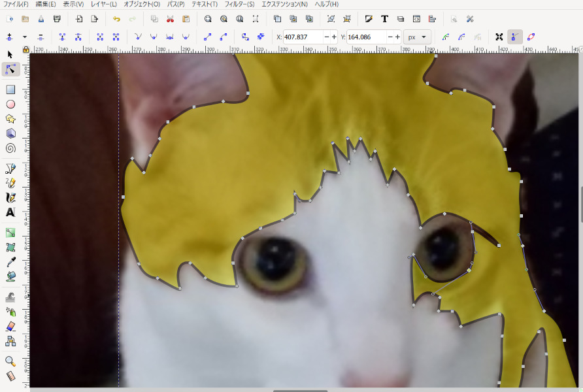
Task: Toggle show Bezier handles of nodes
Action: (x=515, y=37)
